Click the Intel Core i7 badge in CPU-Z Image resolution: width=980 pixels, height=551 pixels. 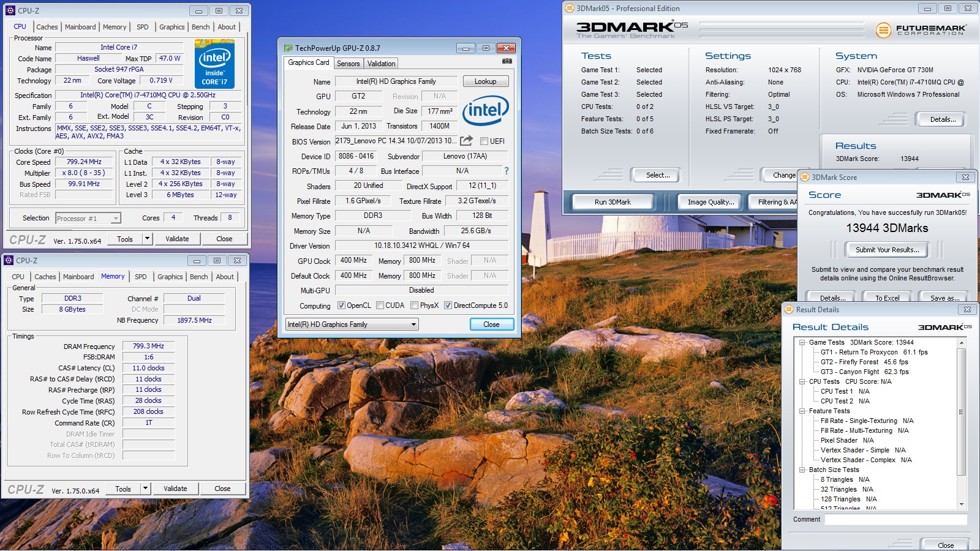(x=214, y=64)
